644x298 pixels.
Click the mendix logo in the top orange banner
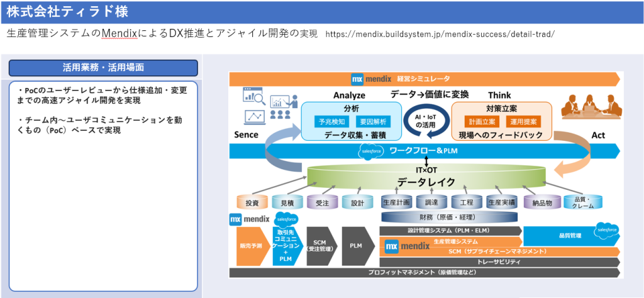pyautogui.click(x=371, y=79)
